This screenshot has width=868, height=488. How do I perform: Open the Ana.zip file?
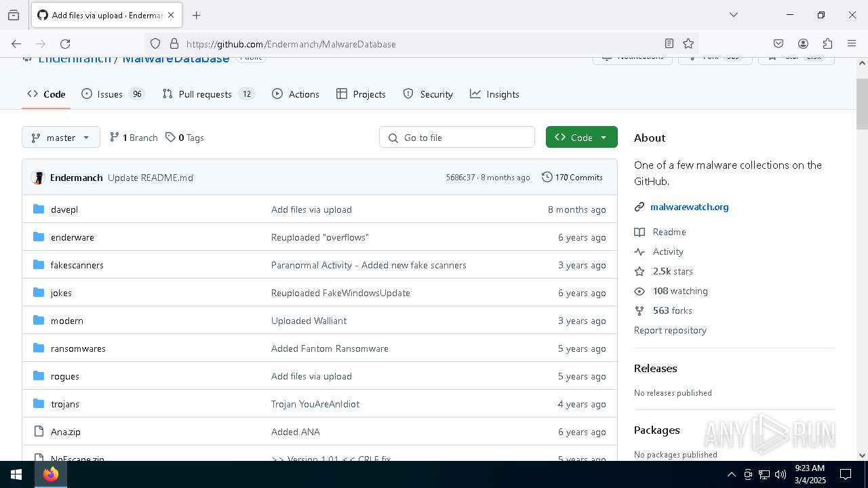[x=66, y=432]
